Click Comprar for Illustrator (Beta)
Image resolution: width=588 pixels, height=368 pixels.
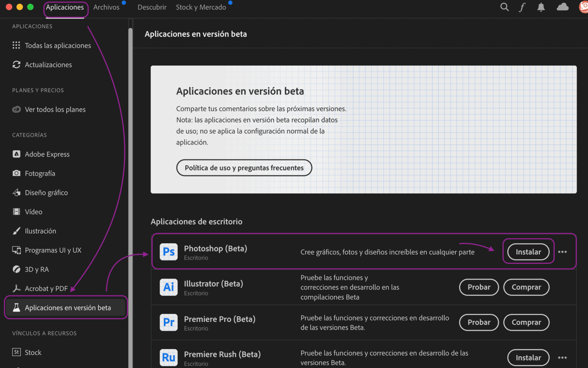coord(526,287)
